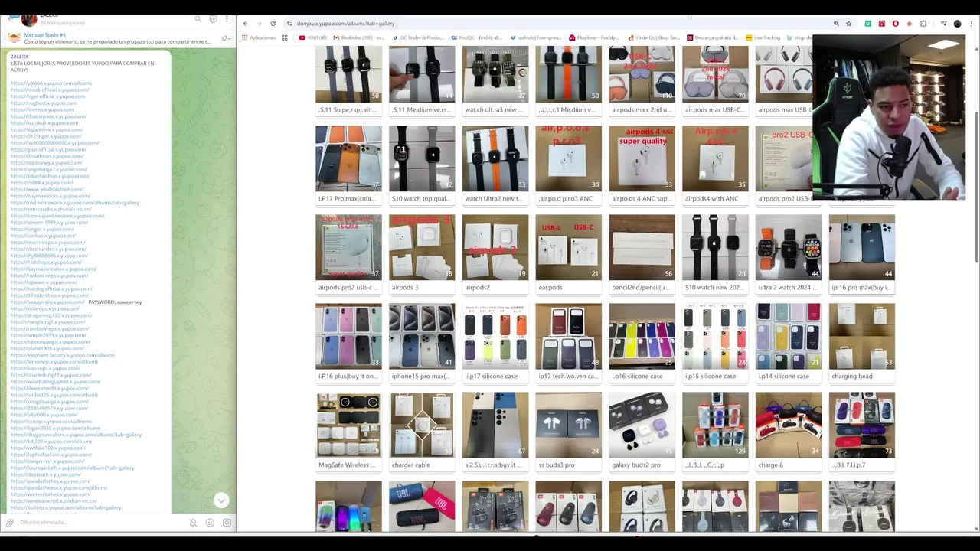Open the i.p16 silicone case album

(642, 336)
